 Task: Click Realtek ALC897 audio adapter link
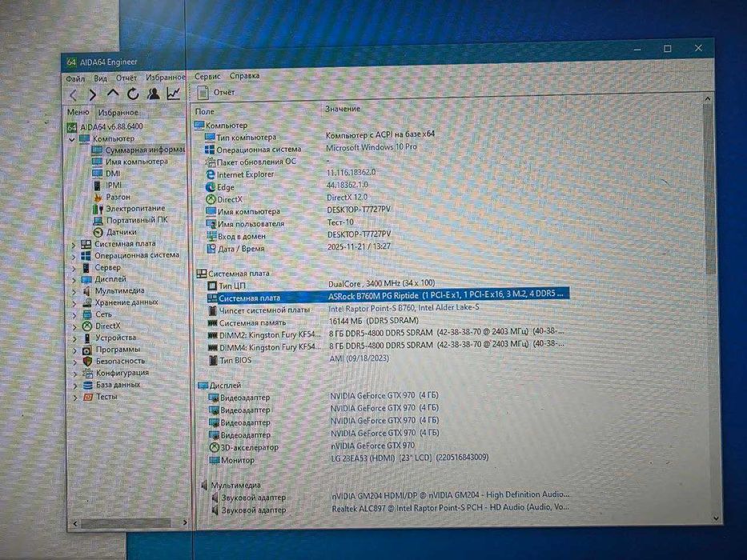(450, 508)
